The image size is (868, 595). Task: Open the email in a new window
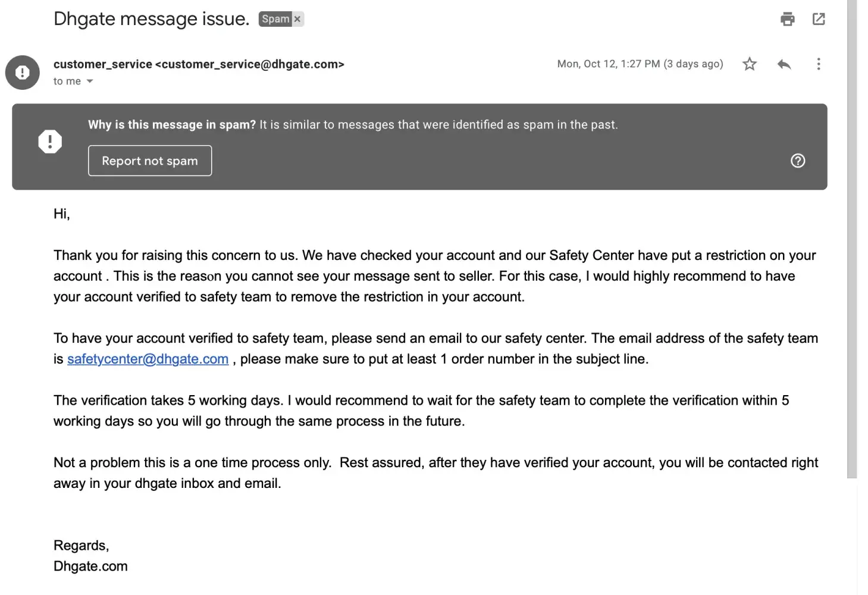pos(819,19)
